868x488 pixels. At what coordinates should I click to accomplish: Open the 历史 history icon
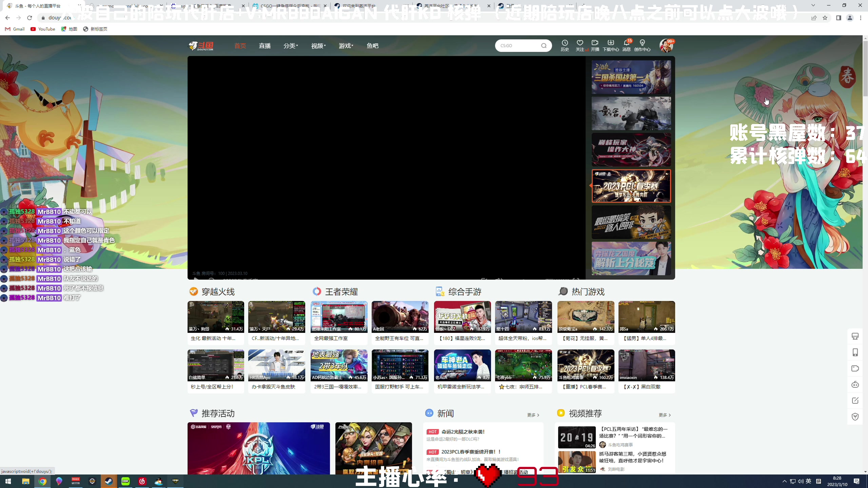coord(565,45)
